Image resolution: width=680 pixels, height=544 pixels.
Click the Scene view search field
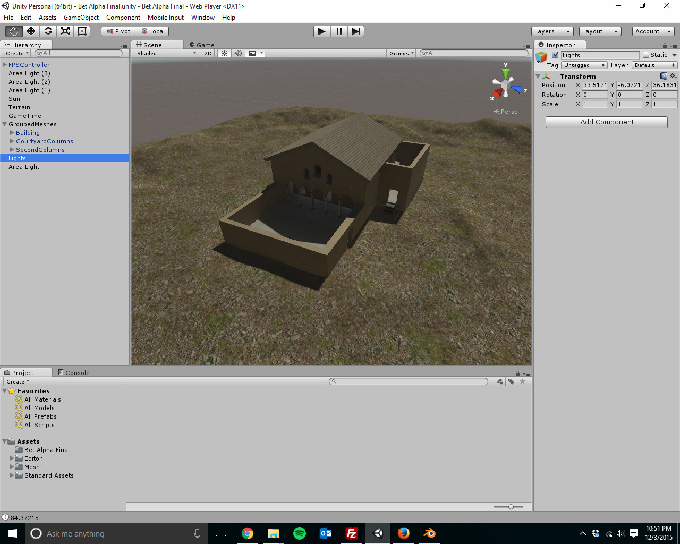point(474,53)
